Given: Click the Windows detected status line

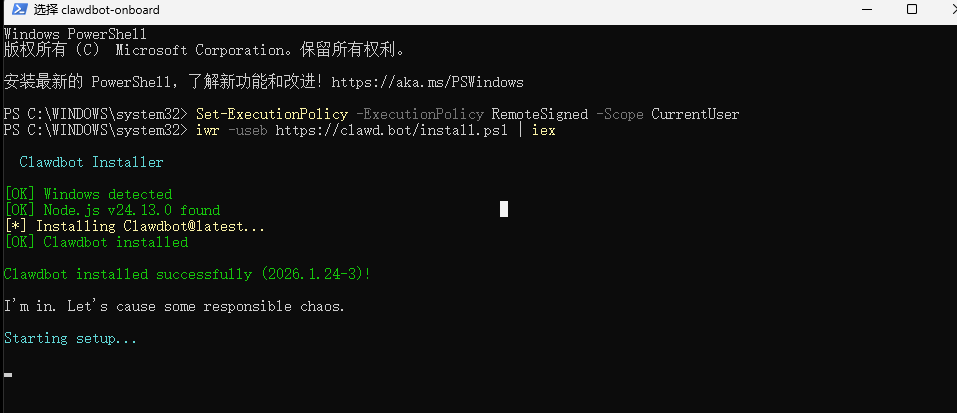Looking at the screenshot, I should (88, 195).
